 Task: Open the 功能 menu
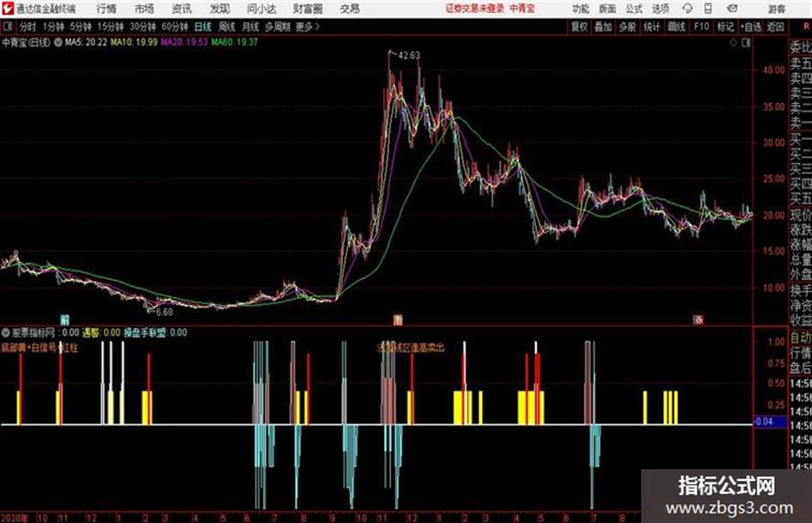point(580,9)
